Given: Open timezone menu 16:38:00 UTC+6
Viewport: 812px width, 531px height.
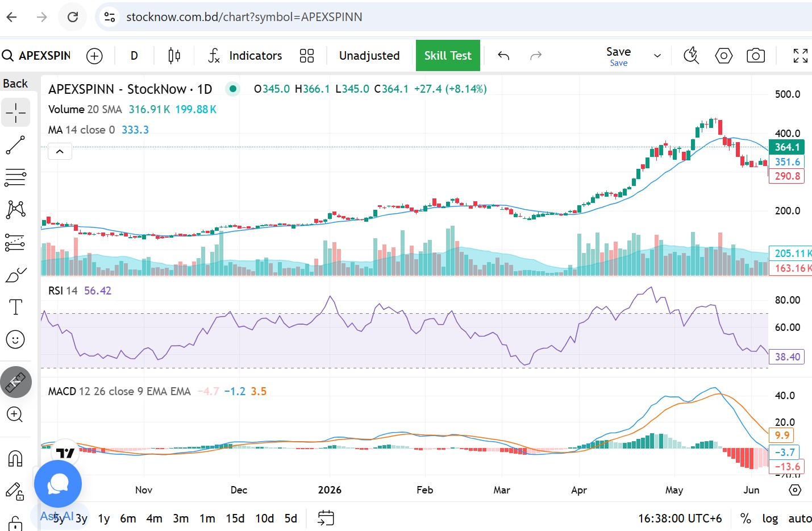Looking at the screenshot, I should [680, 518].
